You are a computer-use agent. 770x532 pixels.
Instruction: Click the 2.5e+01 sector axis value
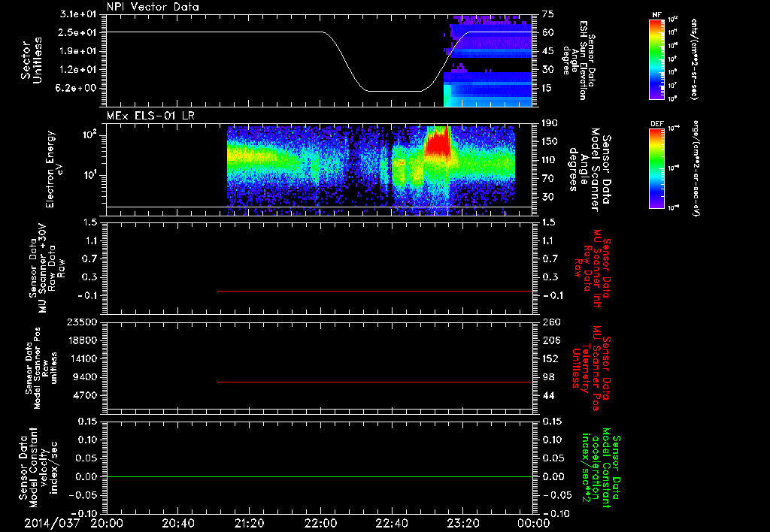79,32
